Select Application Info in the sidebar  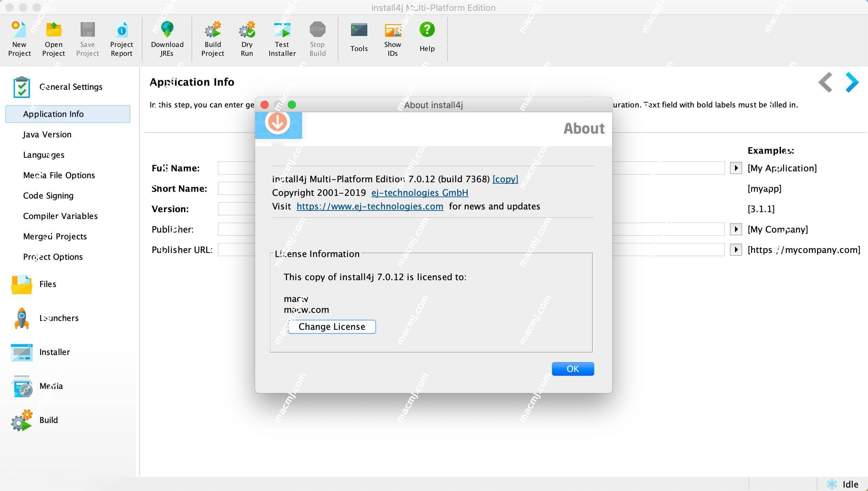[68, 114]
